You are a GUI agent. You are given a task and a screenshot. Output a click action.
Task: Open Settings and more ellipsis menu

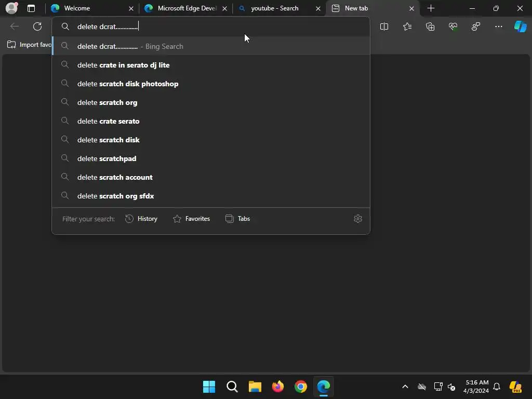(498, 26)
